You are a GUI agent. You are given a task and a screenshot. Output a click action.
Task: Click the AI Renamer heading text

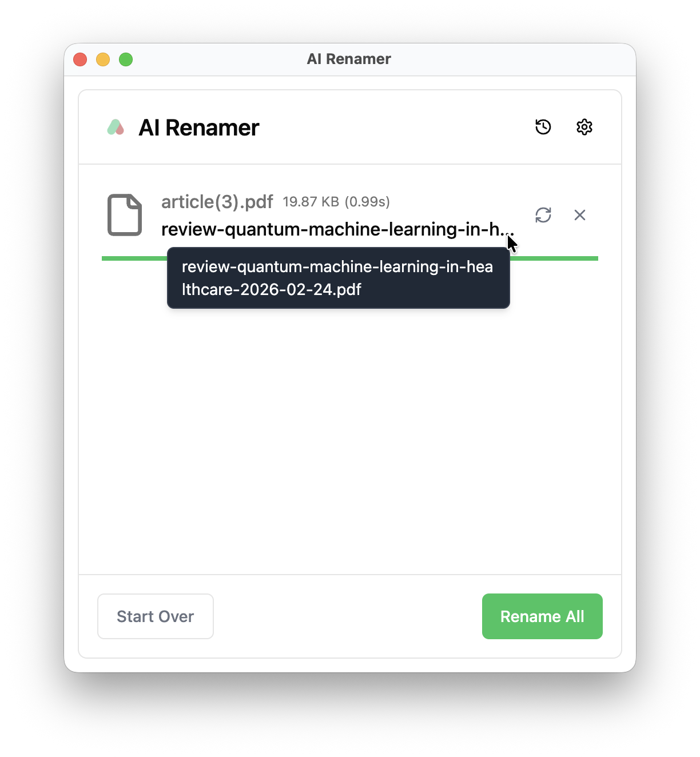pyautogui.click(x=199, y=128)
